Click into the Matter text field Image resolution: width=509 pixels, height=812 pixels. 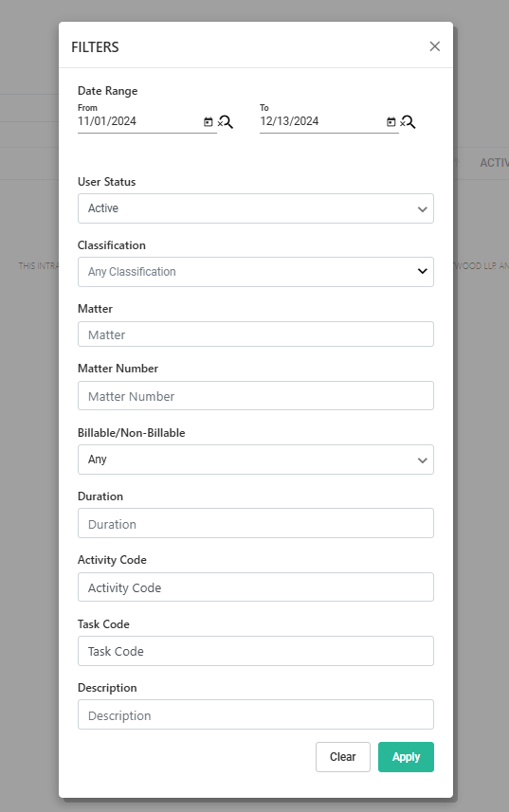click(x=256, y=334)
